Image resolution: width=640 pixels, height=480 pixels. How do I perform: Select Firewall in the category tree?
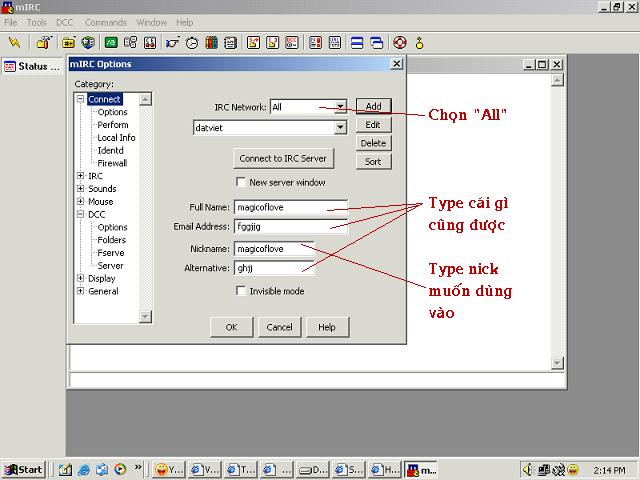click(x=112, y=163)
